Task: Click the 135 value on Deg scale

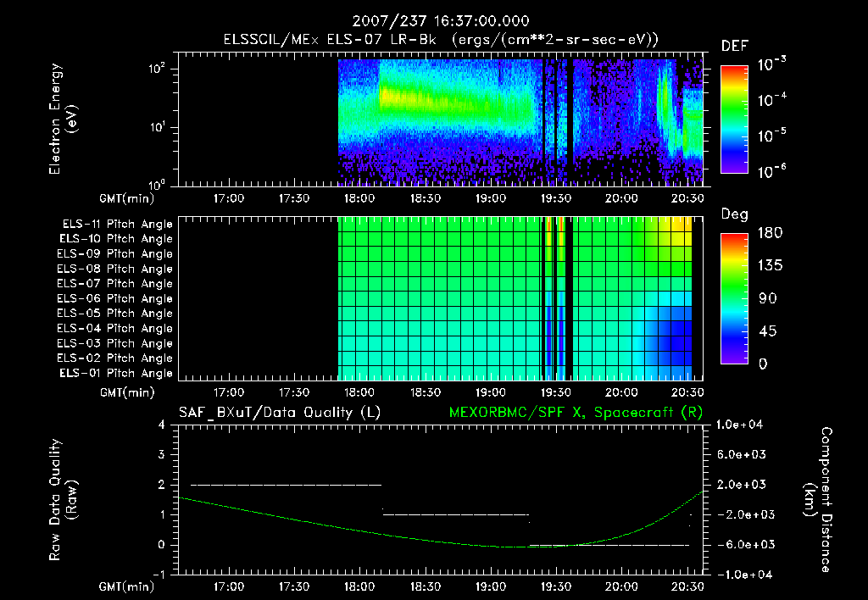Action: tap(770, 266)
